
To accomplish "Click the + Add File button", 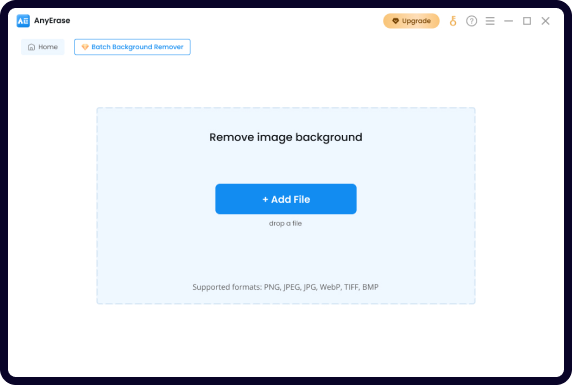I will pos(286,199).
